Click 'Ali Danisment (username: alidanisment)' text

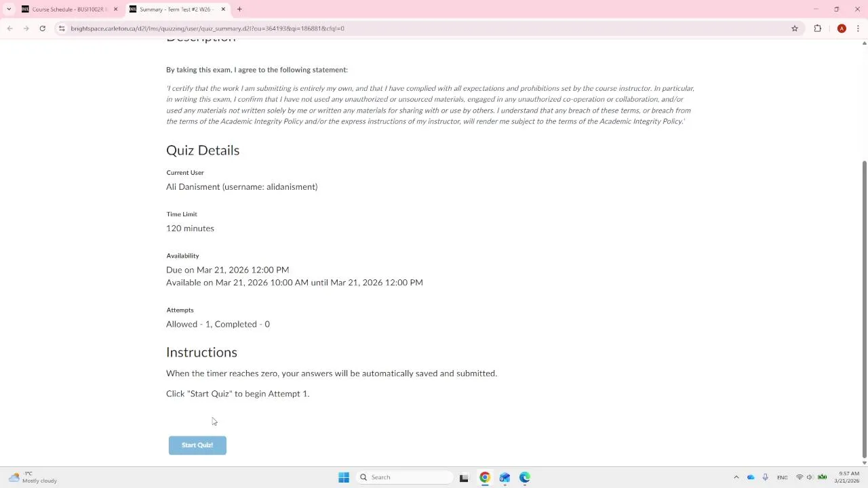tap(242, 187)
